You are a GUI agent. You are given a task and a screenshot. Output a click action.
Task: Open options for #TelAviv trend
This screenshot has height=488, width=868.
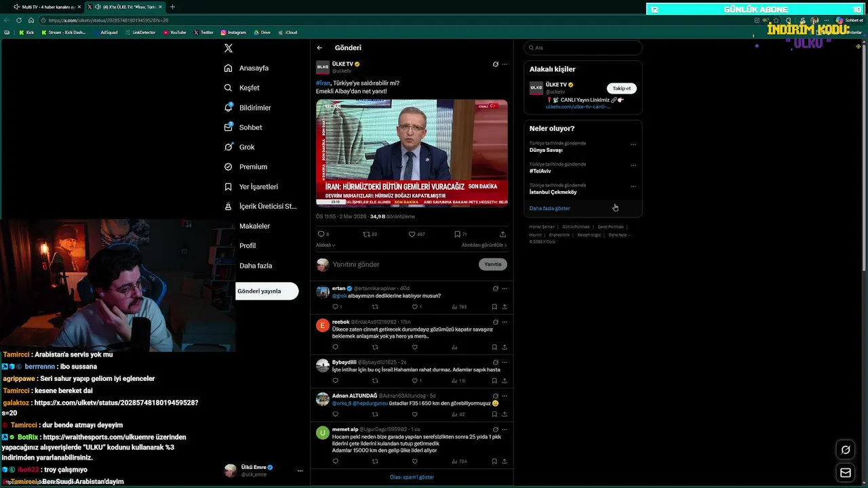(x=633, y=165)
